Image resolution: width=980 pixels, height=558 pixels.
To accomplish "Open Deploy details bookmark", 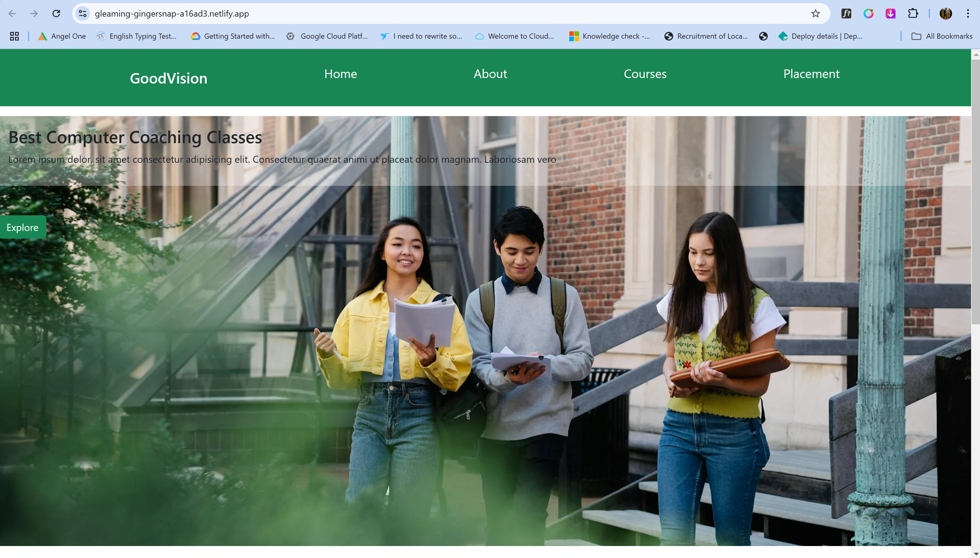I will 820,36.
